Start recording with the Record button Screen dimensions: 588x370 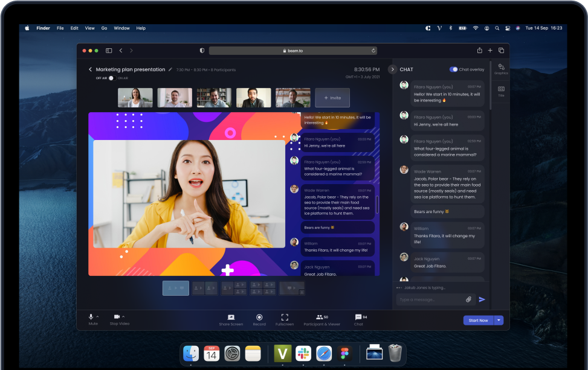pos(259,320)
